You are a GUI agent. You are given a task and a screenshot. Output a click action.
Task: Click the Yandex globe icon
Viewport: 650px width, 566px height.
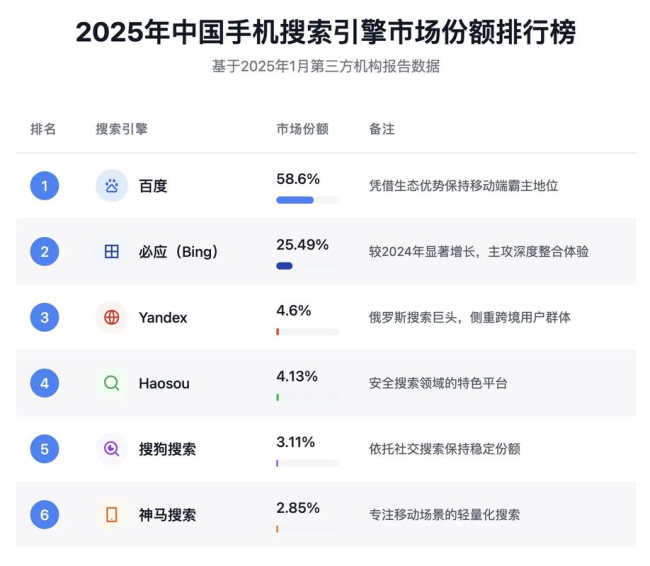pyautogui.click(x=112, y=318)
